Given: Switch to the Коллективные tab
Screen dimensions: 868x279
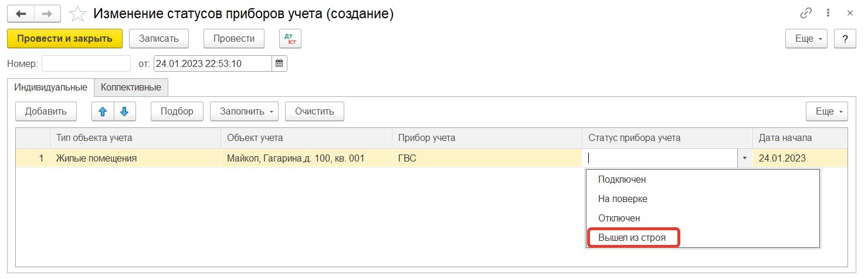Looking at the screenshot, I should (x=131, y=88).
